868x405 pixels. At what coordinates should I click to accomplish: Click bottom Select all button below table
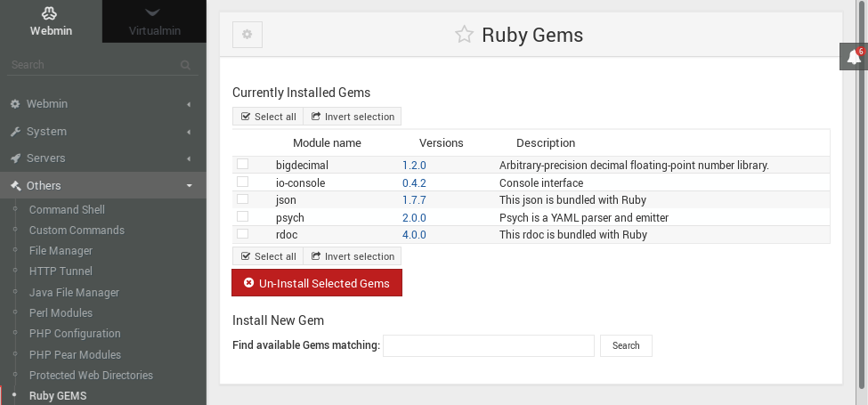click(268, 256)
